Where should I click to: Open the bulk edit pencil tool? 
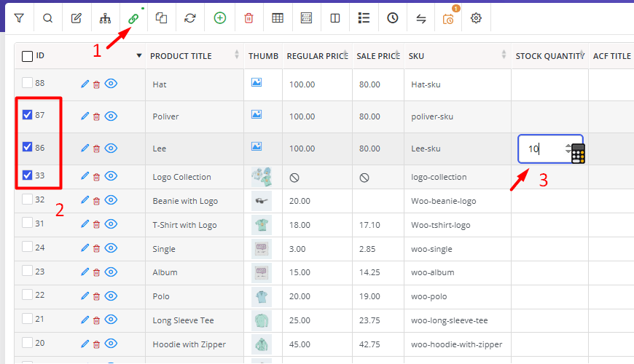[x=77, y=18]
